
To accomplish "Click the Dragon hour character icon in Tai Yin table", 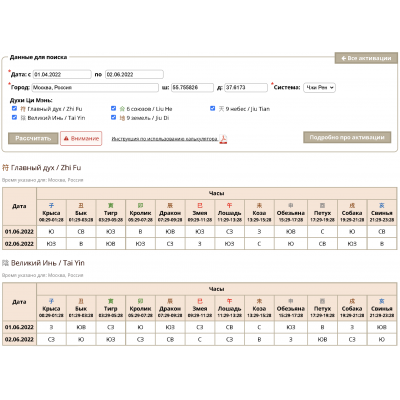I will [x=170, y=301].
